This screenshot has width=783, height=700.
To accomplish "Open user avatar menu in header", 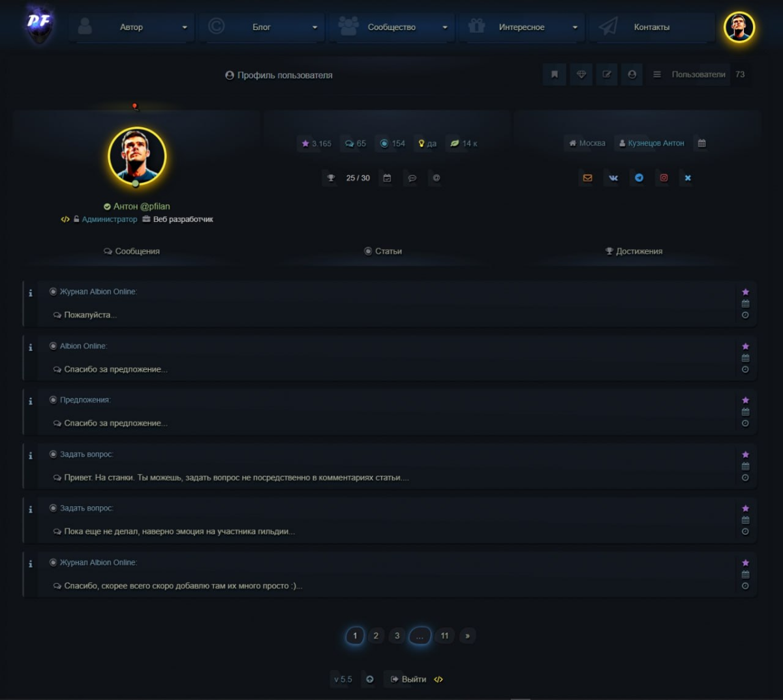I will tap(739, 27).
